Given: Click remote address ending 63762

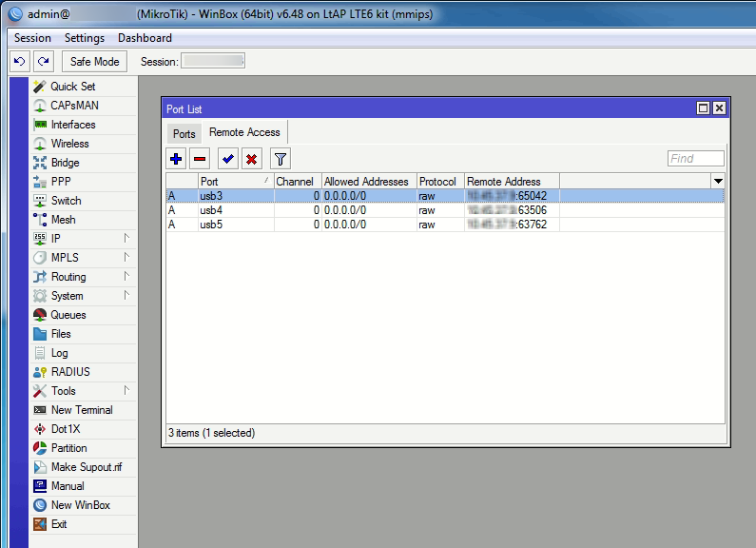Looking at the screenshot, I should (x=507, y=225).
